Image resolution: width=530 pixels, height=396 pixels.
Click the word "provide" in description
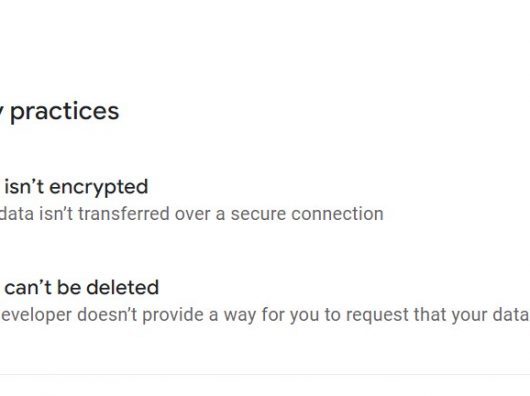tap(172, 316)
